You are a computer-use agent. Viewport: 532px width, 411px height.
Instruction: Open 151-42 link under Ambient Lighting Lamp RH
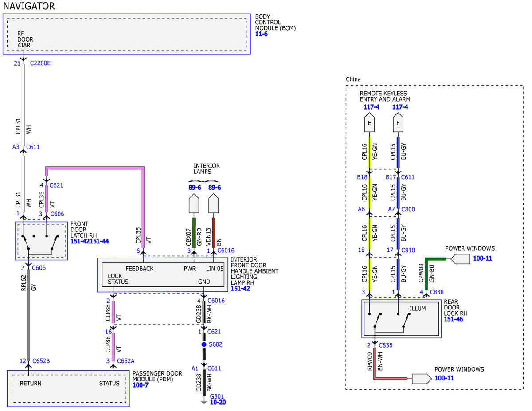(x=240, y=288)
